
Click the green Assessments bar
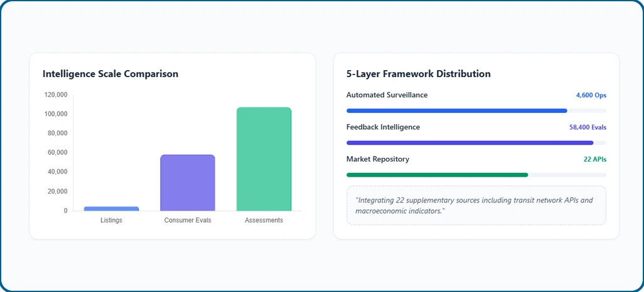pos(264,159)
